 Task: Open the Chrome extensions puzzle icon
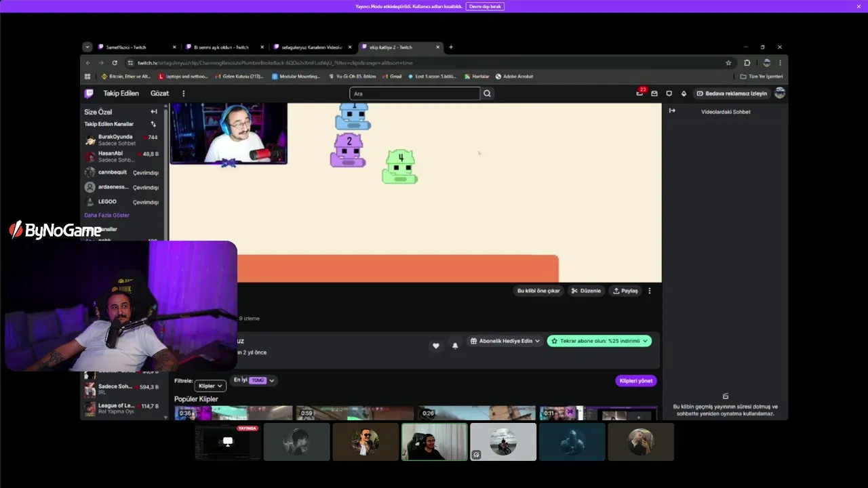click(747, 63)
